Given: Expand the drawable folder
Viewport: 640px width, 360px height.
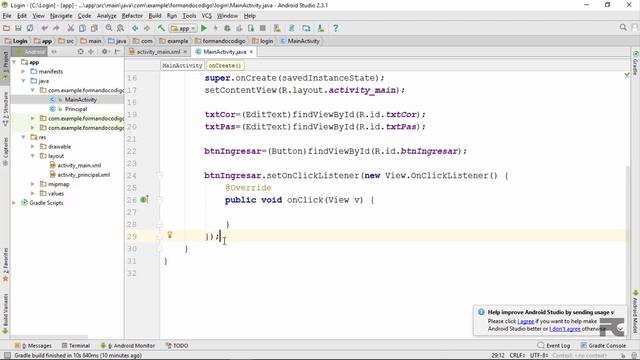Looking at the screenshot, I should (33, 147).
